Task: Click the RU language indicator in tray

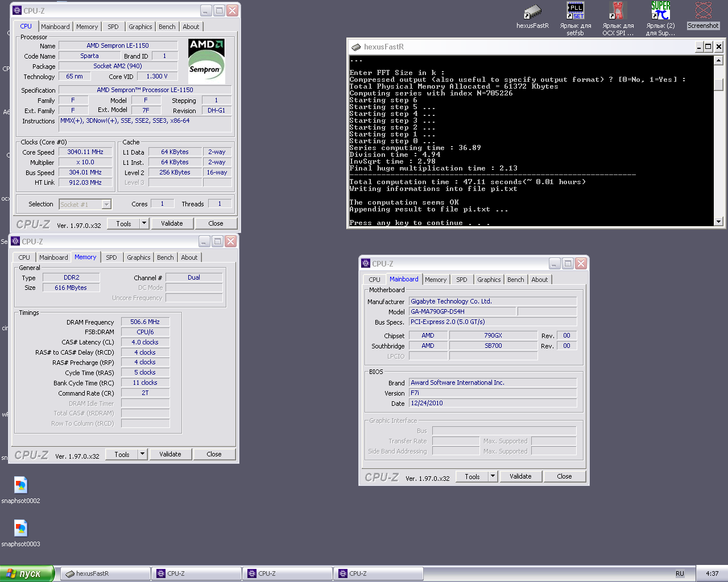Action: pos(680,573)
